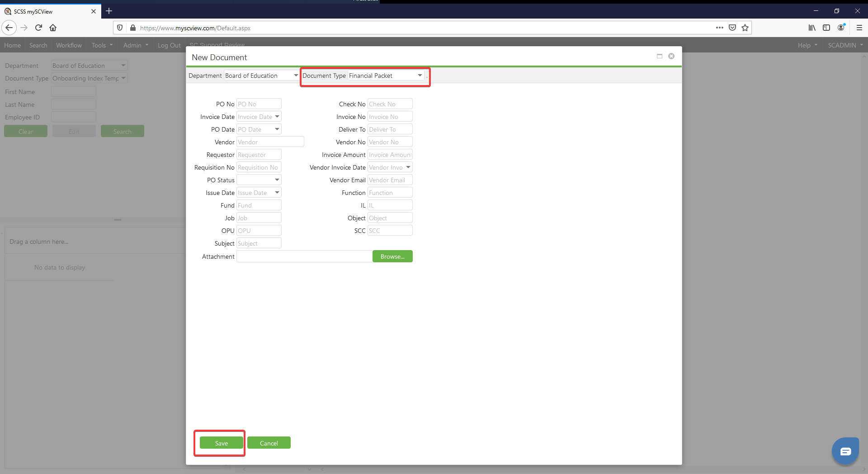Viewport: 868px width, 474px height.
Task: Open background Department Board of Education dropdown
Action: click(x=123, y=66)
